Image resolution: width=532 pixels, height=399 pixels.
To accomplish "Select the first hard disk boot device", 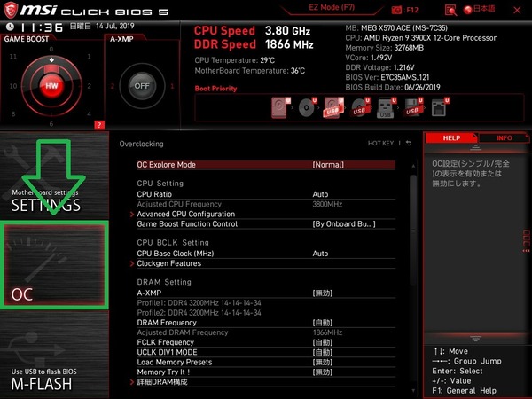I will click(281, 107).
